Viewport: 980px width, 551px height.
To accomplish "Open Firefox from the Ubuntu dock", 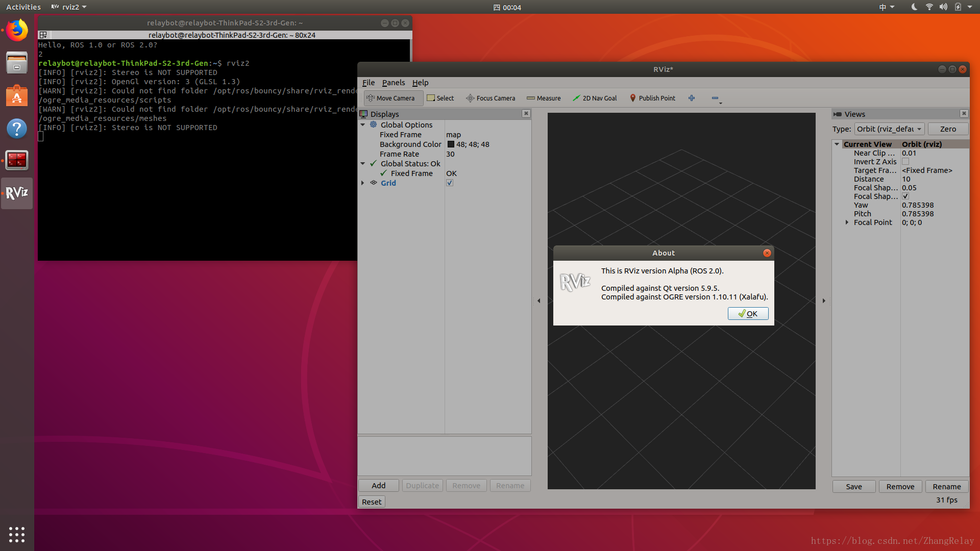I will coord(17,31).
